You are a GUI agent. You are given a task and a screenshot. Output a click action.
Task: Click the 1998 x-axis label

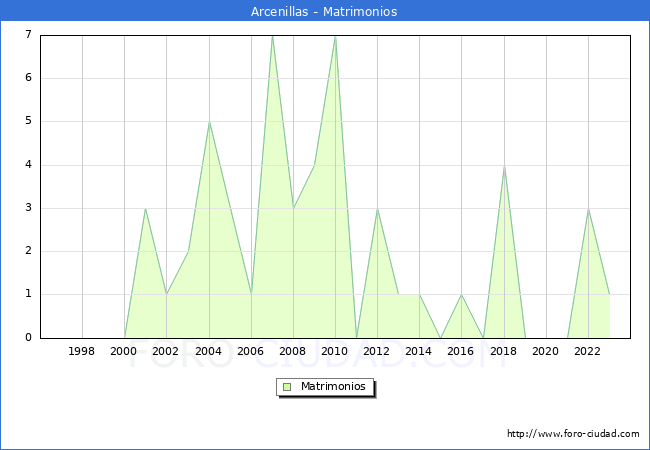tap(82, 351)
